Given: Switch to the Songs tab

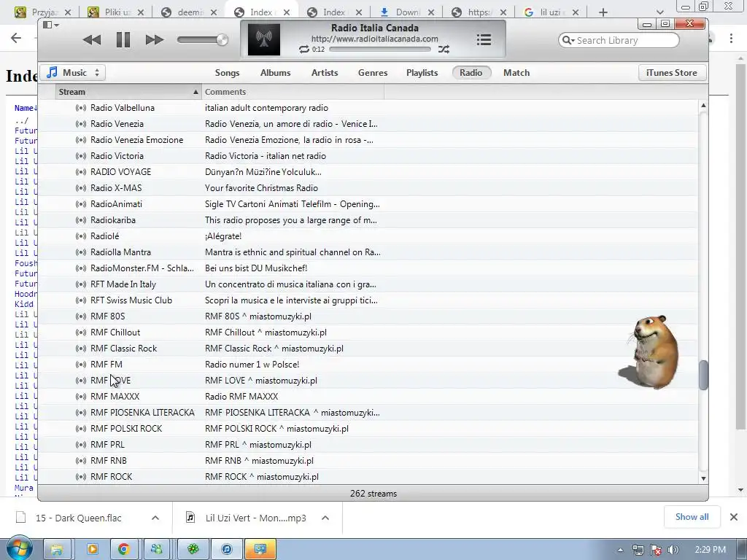Looking at the screenshot, I should [x=227, y=73].
